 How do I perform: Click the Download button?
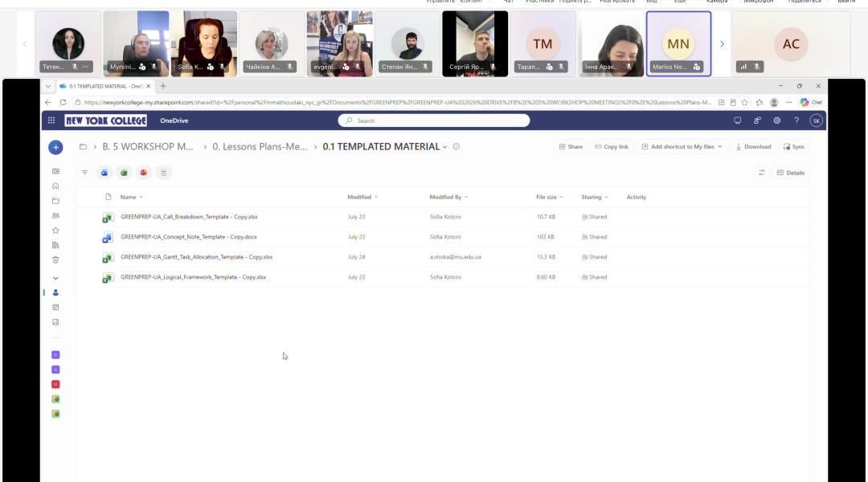(753, 147)
